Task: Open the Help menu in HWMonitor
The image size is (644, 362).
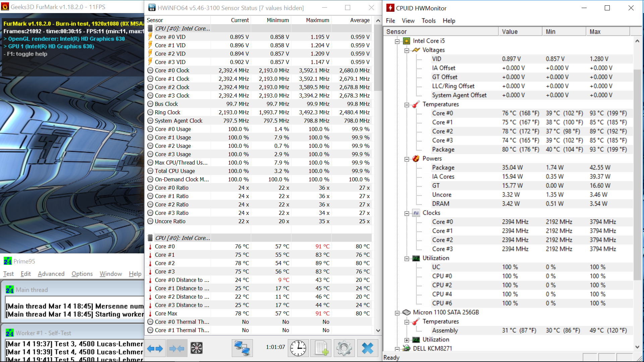Action: [x=449, y=21]
